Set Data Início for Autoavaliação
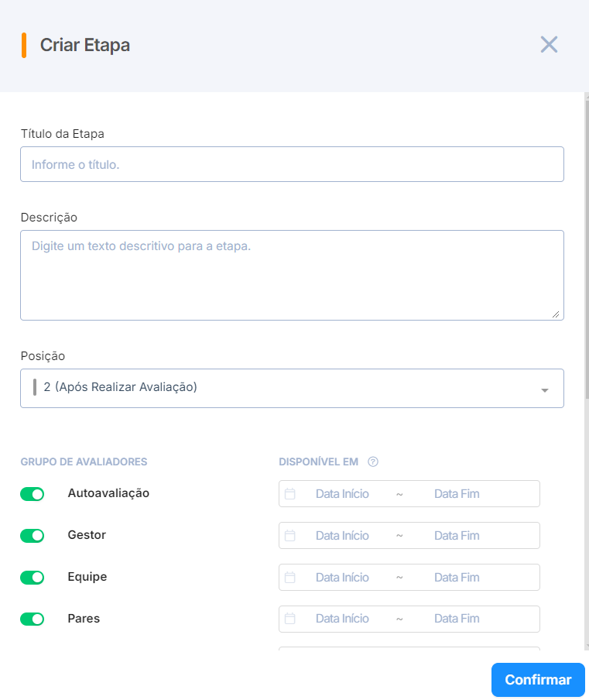589x700 pixels. [x=342, y=494]
